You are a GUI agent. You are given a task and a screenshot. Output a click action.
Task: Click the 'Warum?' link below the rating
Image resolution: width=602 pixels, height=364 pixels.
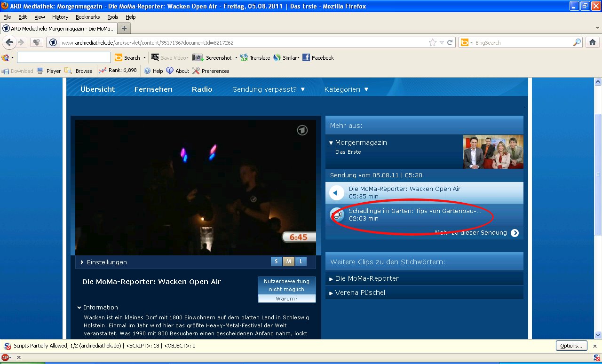(x=286, y=299)
